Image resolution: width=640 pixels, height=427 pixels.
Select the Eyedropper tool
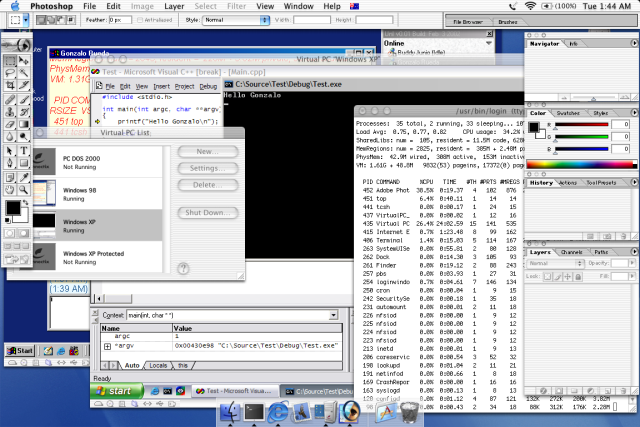point(24,177)
